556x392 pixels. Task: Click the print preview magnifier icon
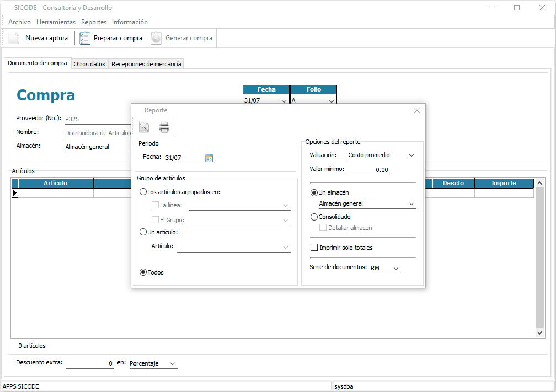click(144, 127)
